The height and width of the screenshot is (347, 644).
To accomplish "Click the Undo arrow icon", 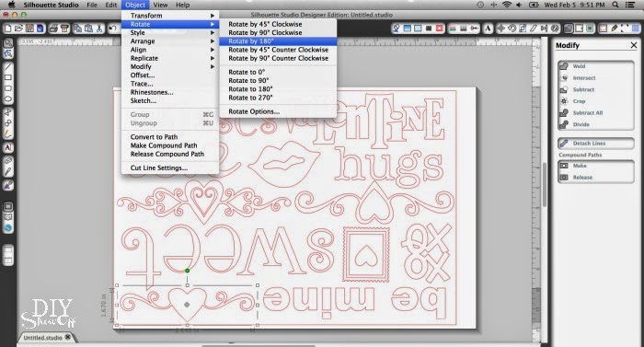I will coord(112,29).
